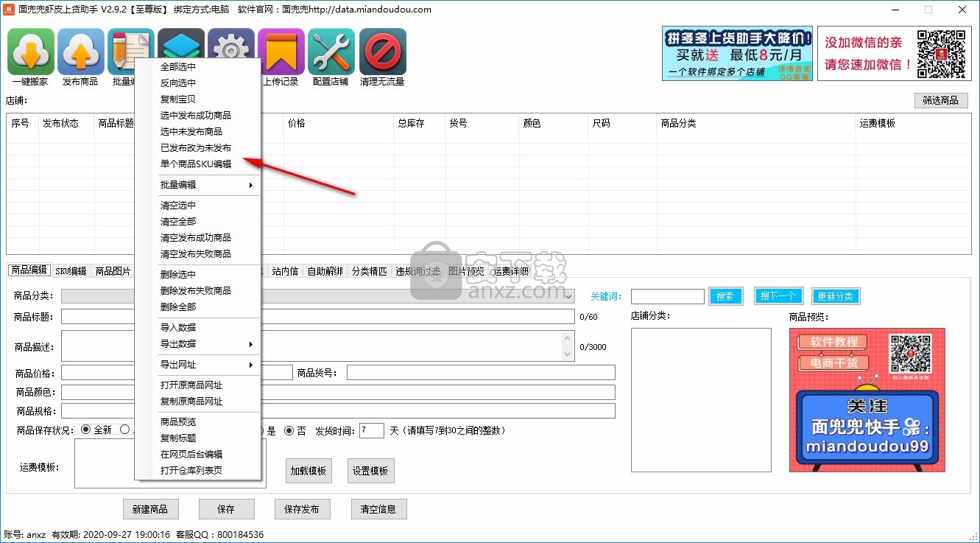Image resolution: width=980 pixels, height=543 pixels.
Task: Click the blue layers toolbar icon
Action: pyautogui.click(x=181, y=43)
